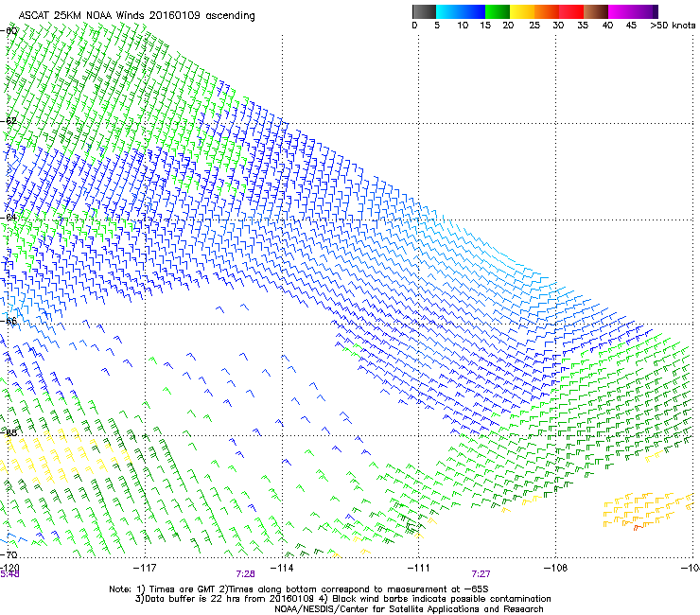Image resolution: width=700 pixels, height=615 pixels.
Task: Select the -70 latitude label
Action: (9, 554)
